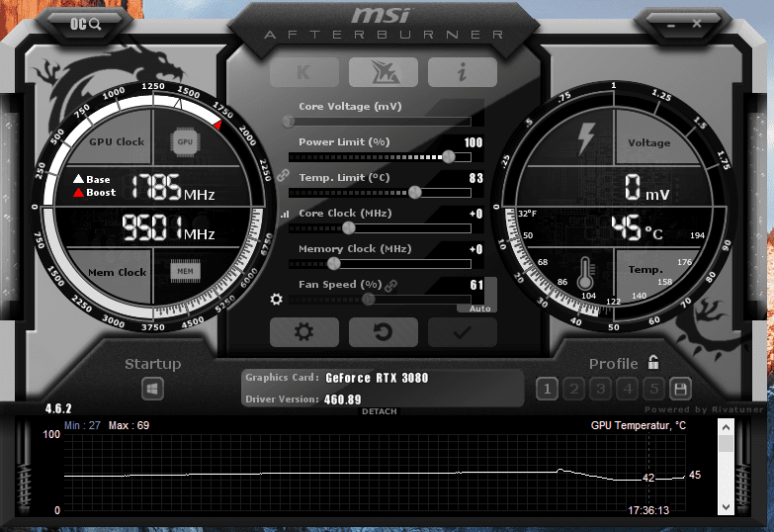This screenshot has height=532, width=774.
Task: Open settings with the gear button
Action: click(304, 332)
